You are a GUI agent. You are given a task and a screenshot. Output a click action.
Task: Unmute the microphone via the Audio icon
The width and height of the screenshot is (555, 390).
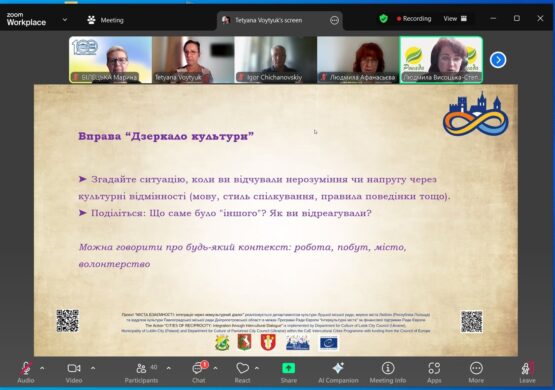pos(25,372)
